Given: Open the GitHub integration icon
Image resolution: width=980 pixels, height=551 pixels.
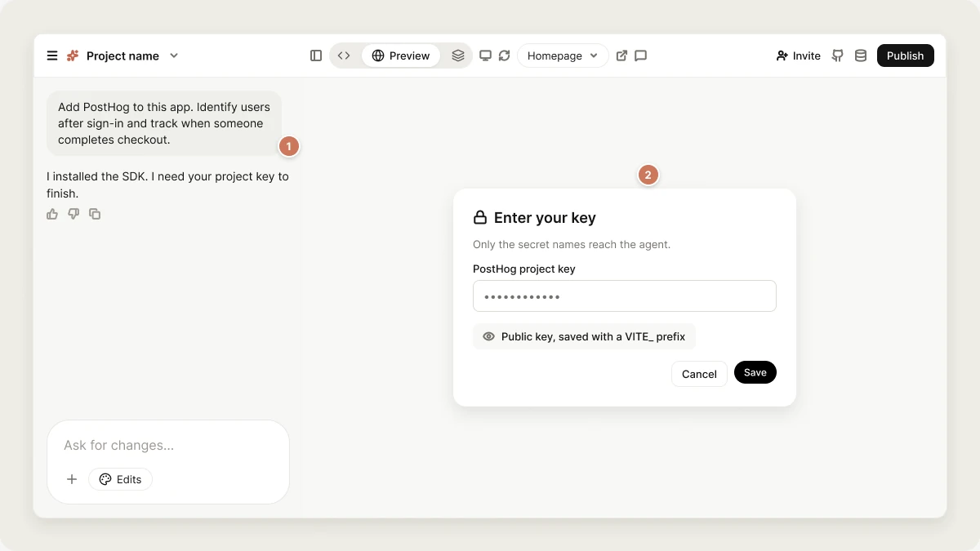Looking at the screenshot, I should coord(837,56).
